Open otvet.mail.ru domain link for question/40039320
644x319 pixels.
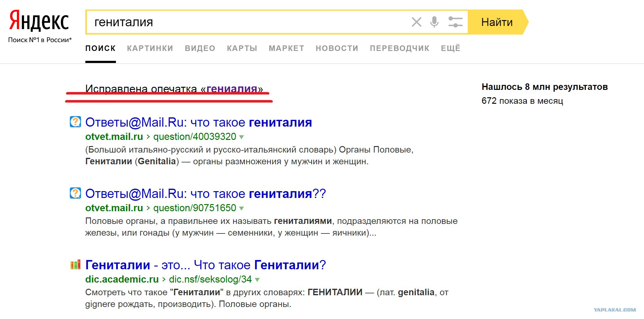point(114,136)
